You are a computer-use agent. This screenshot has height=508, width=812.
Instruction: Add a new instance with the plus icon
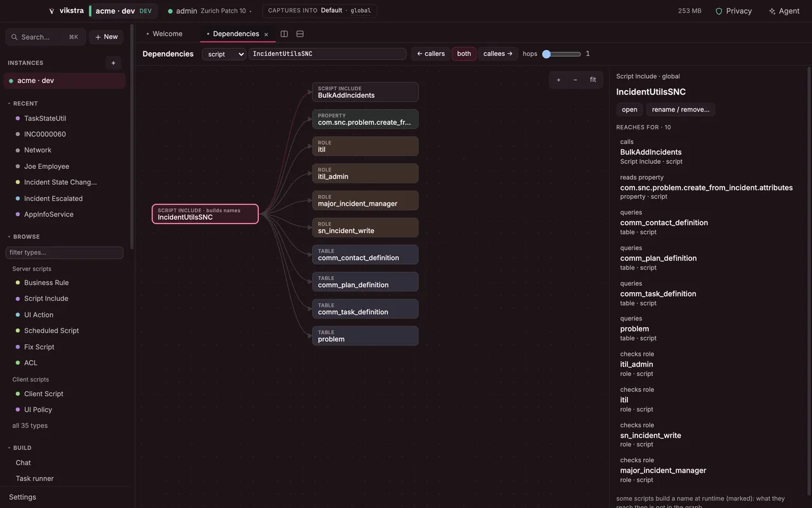(x=114, y=63)
